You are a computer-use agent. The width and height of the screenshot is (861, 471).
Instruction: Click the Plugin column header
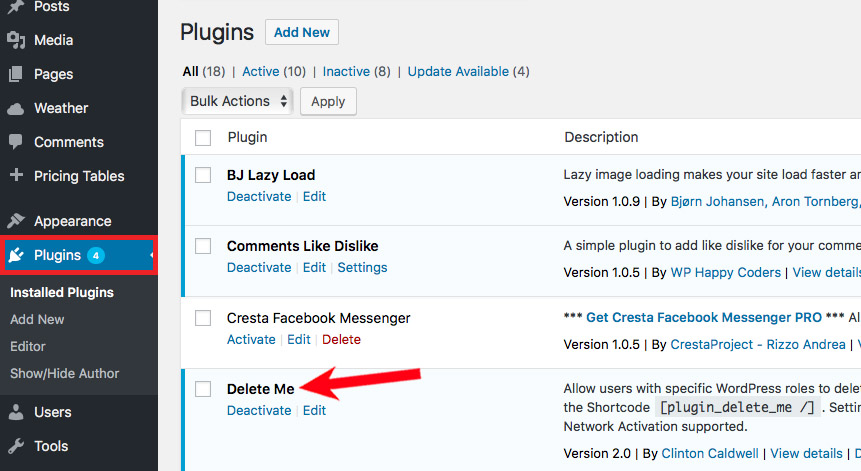(x=248, y=137)
